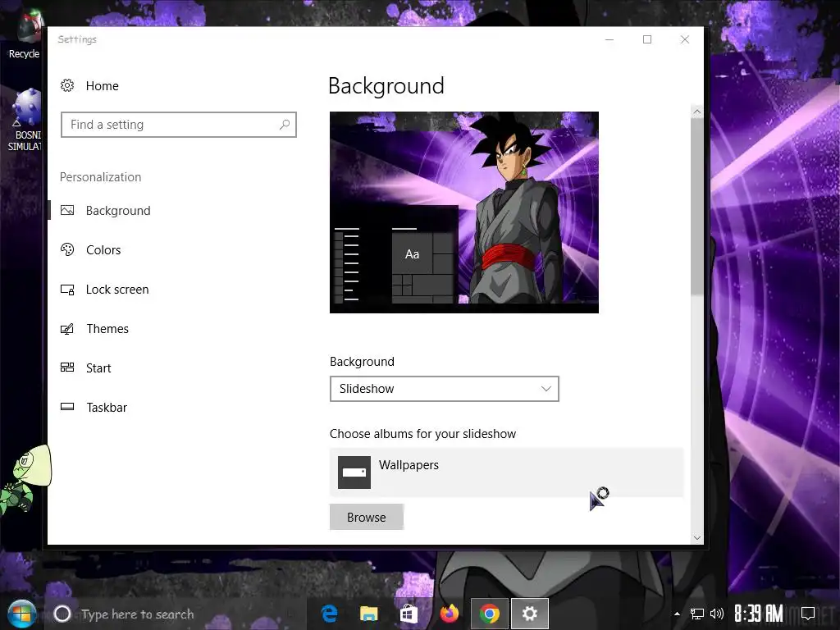840x630 pixels.
Task: Click the Home gear icon
Action: (67, 85)
